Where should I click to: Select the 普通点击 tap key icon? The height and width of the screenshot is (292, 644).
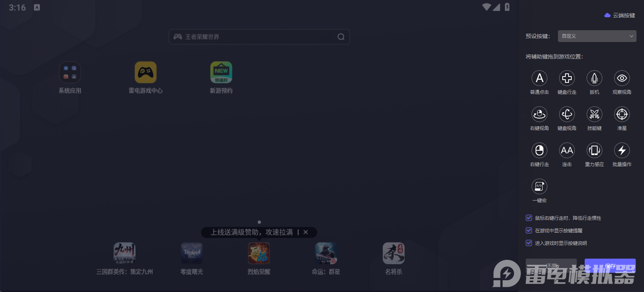539,78
